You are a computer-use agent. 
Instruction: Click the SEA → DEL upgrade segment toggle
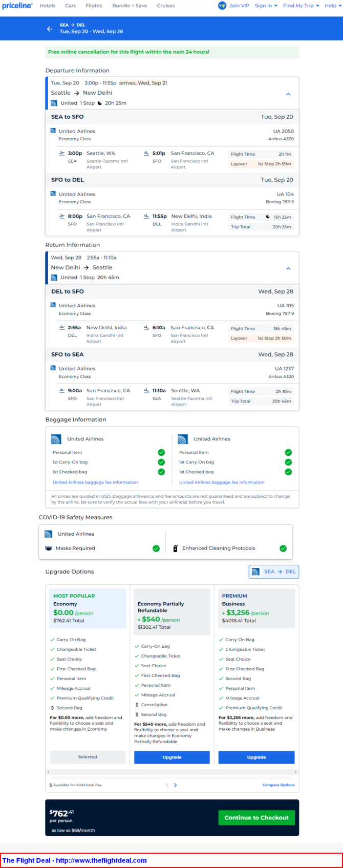coord(274,571)
